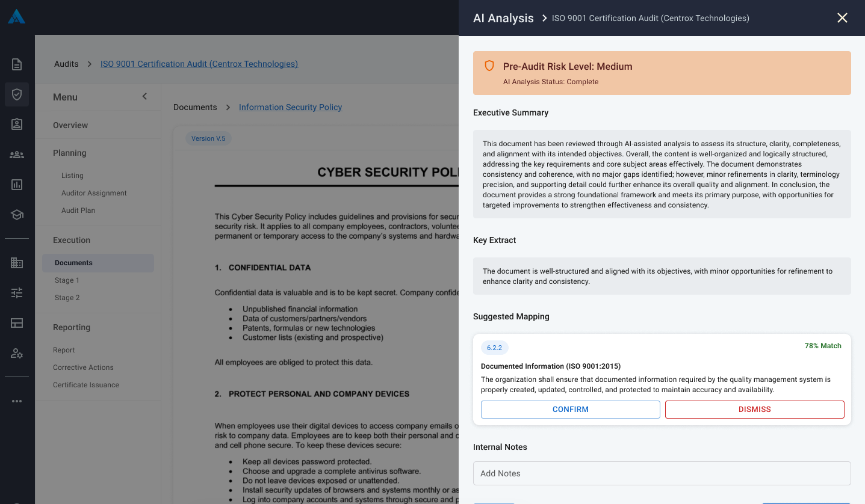This screenshot has width=865, height=504.
Task: Open Stage 1 under Execution
Action: point(67,280)
